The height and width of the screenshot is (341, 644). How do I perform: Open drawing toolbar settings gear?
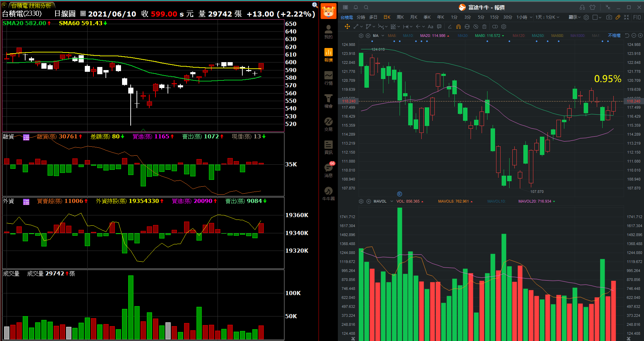(x=504, y=27)
